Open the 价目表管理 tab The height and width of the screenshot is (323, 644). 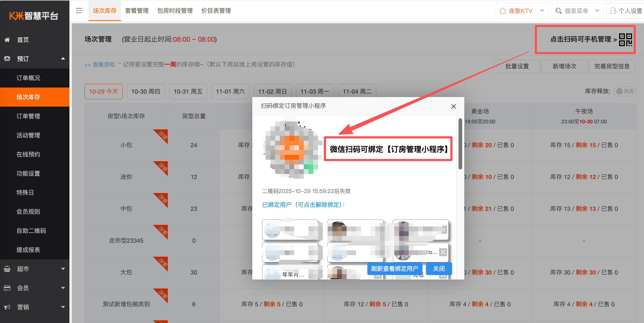(216, 11)
